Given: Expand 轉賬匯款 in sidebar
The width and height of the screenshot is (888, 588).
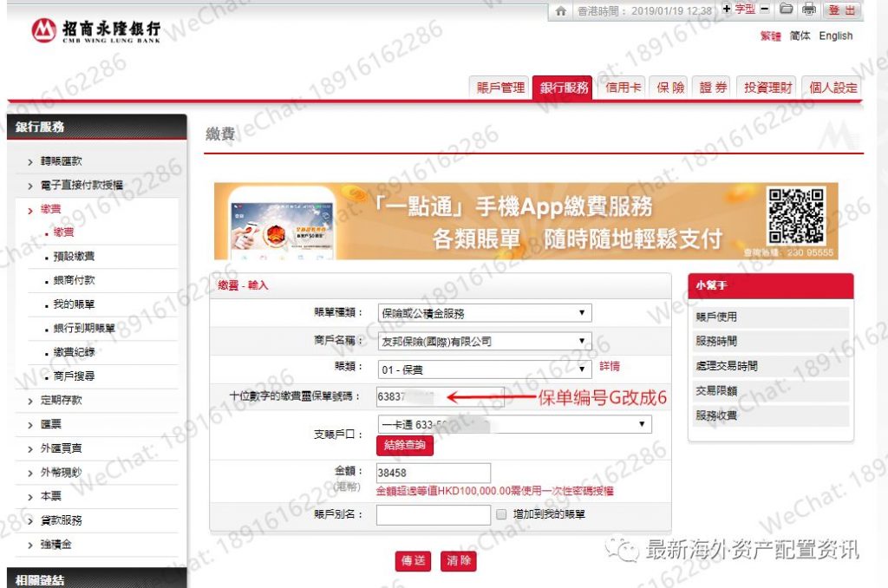Looking at the screenshot, I should pyautogui.click(x=61, y=161).
